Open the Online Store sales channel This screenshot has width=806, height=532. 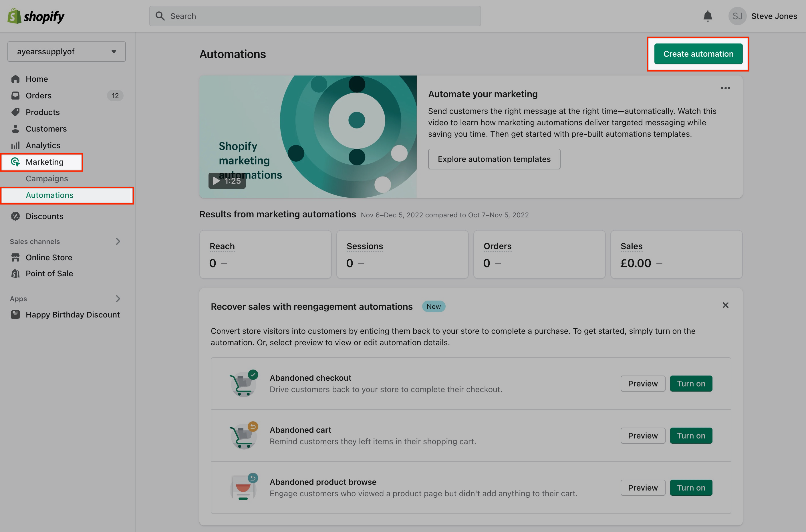click(x=49, y=257)
